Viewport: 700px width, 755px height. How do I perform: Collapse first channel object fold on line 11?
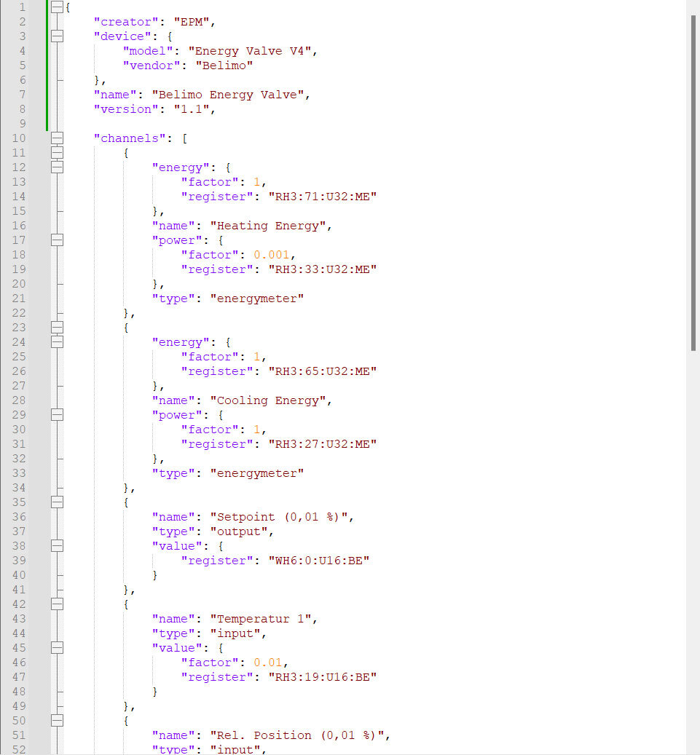(x=57, y=153)
